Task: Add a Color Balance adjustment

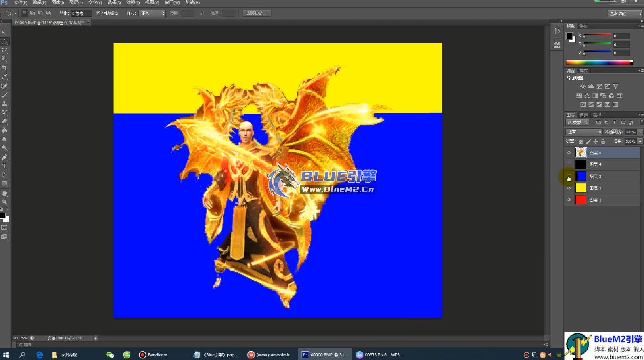Action: (x=587, y=96)
